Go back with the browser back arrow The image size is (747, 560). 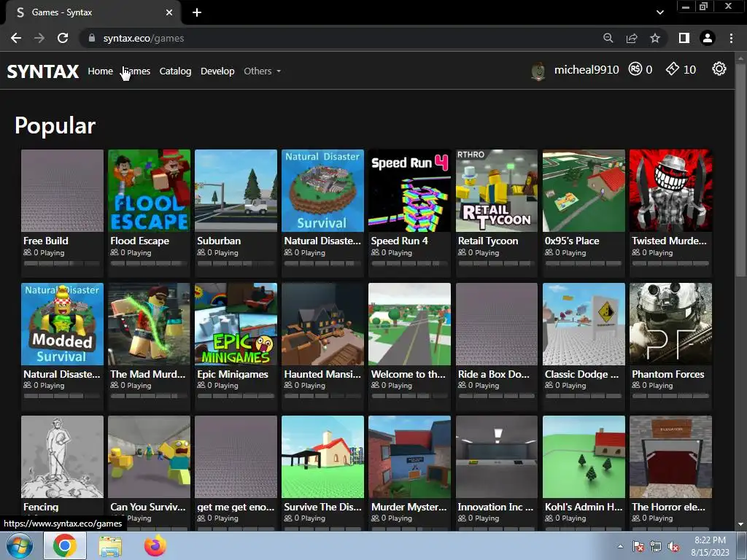pyautogui.click(x=16, y=38)
